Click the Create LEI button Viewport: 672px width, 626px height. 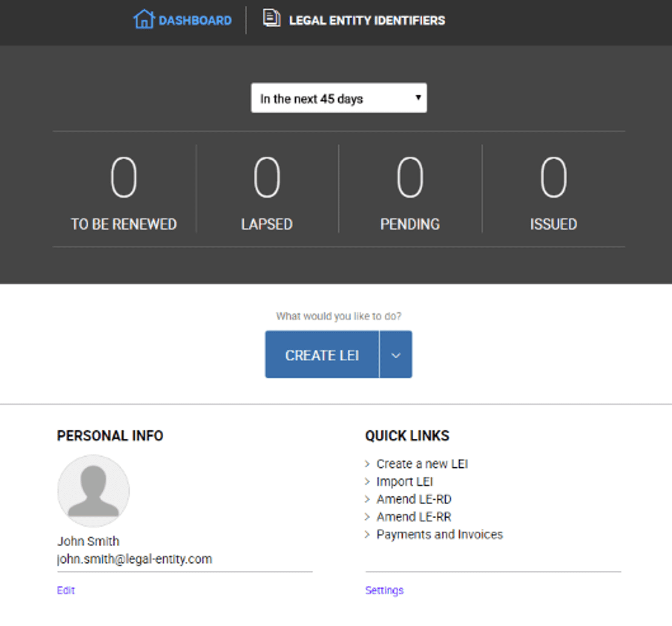[322, 355]
